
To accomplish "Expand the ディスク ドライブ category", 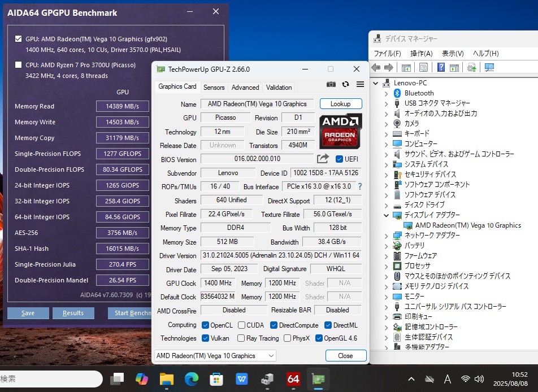I will 387,205.
